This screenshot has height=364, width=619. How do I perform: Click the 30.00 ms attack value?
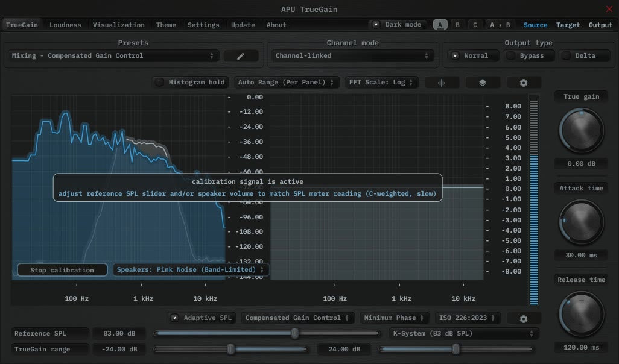coord(581,255)
